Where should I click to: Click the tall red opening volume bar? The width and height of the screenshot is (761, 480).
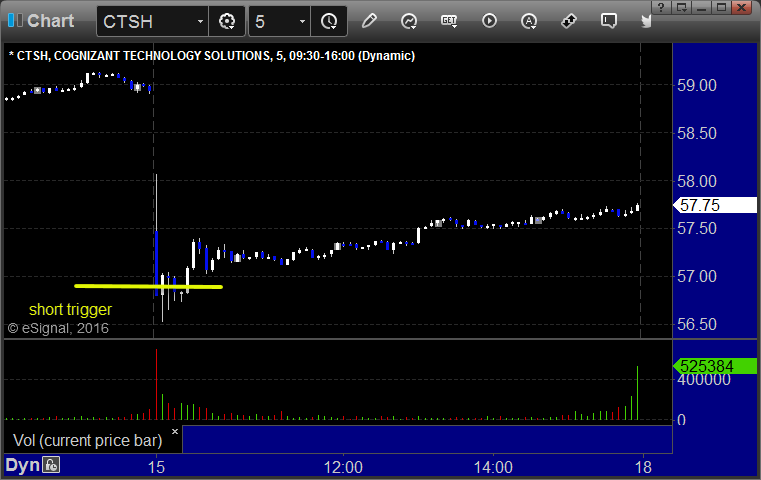point(156,384)
